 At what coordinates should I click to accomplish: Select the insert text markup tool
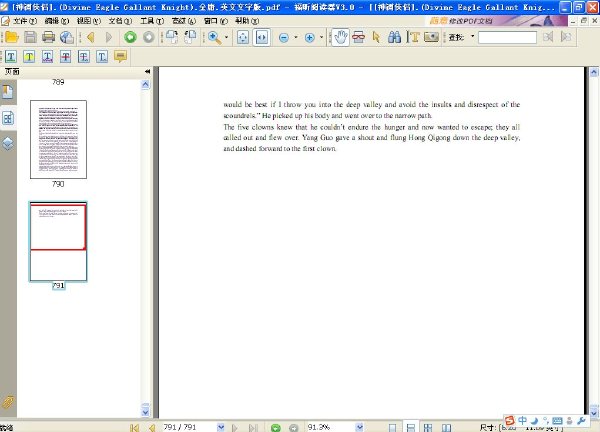[x=102, y=57]
